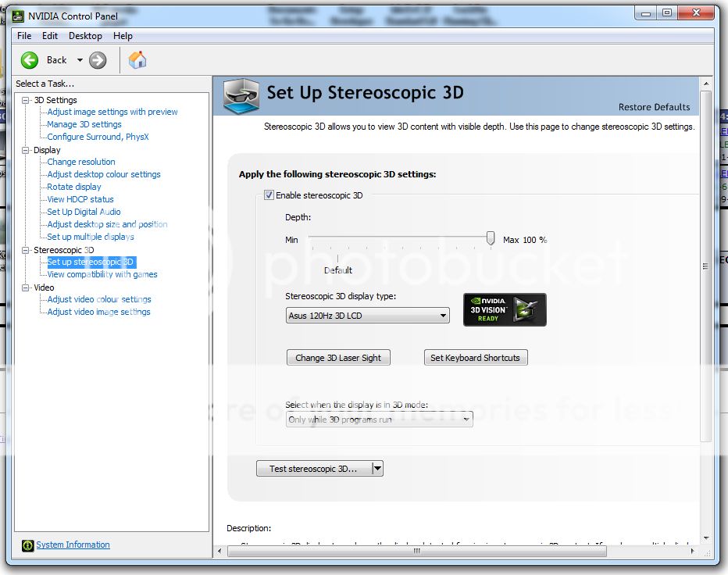Collapse the 3D Settings tree node
The height and width of the screenshot is (575, 728).
click(26, 100)
